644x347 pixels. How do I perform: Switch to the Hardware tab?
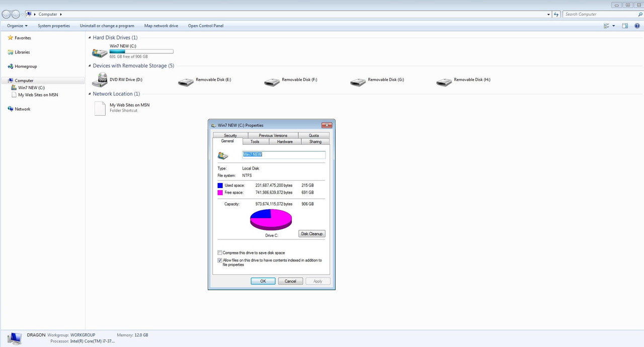[285, 142]
